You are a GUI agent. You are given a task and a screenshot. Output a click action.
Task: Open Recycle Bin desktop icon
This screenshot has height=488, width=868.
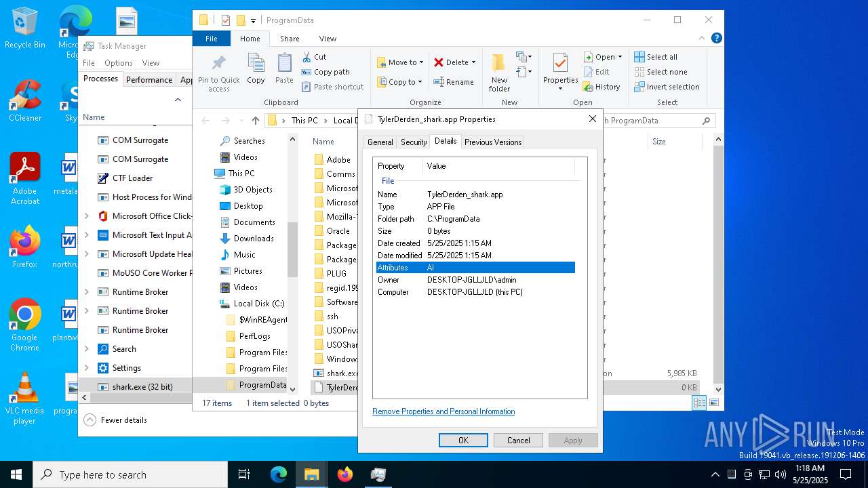[x=24, y=28]
